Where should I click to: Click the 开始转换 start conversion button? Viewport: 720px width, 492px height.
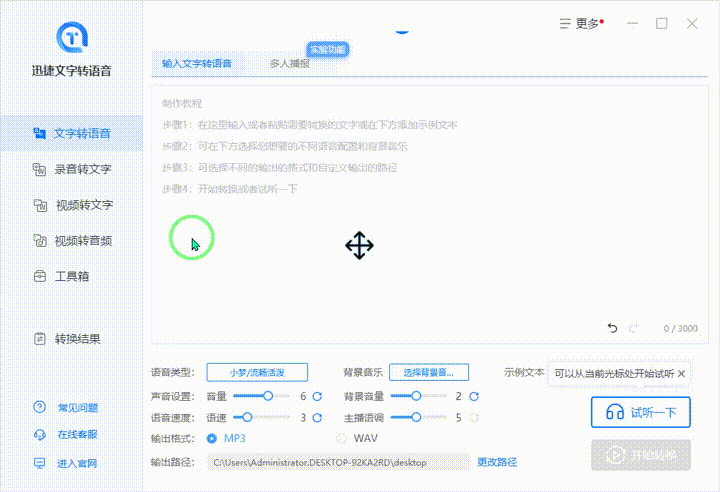(x=641, y=455)
